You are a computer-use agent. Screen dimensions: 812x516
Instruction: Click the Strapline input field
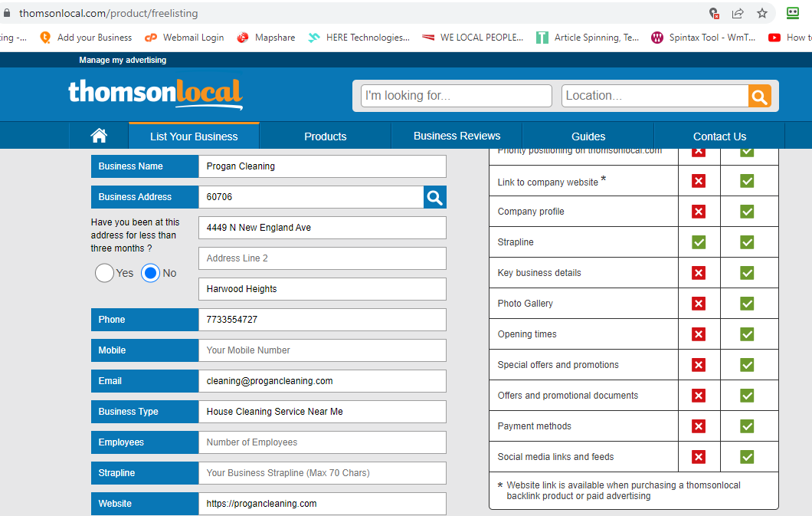click(322, 473)
